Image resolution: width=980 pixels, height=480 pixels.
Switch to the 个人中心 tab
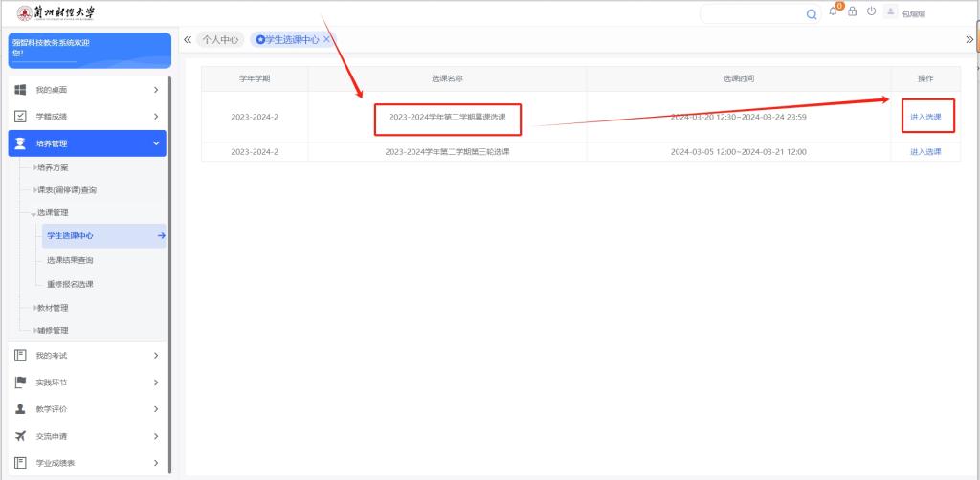point(220,39)
